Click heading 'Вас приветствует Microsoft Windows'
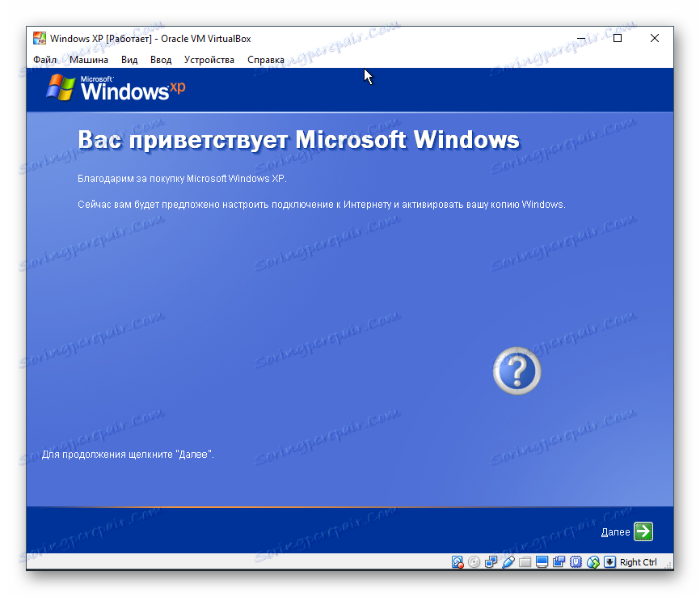Image resolution: width=700 pixels, height=597 pixels. click(x=298, y=139)
